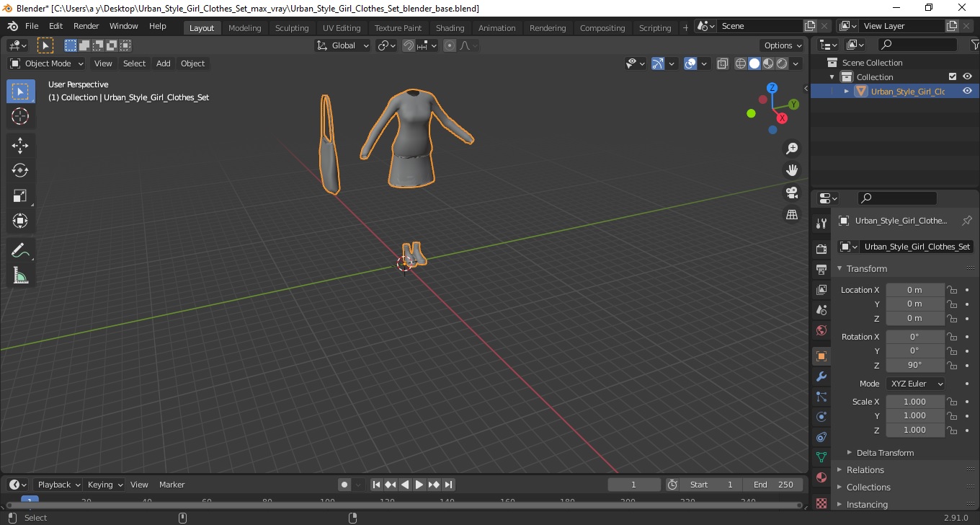Open the File menu

32,26
